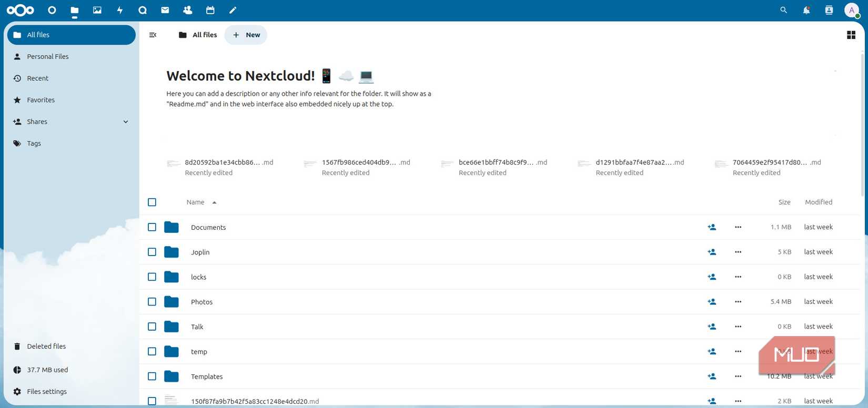The image size is (868, 408).
Task: Select the Documents folder checkbox
Action: pos(152,227)
